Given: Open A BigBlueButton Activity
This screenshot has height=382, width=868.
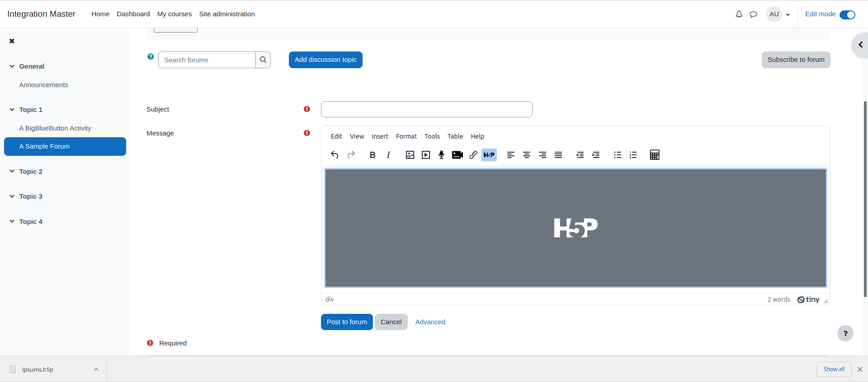Looking at the screenshot, I should pos(55,128).
